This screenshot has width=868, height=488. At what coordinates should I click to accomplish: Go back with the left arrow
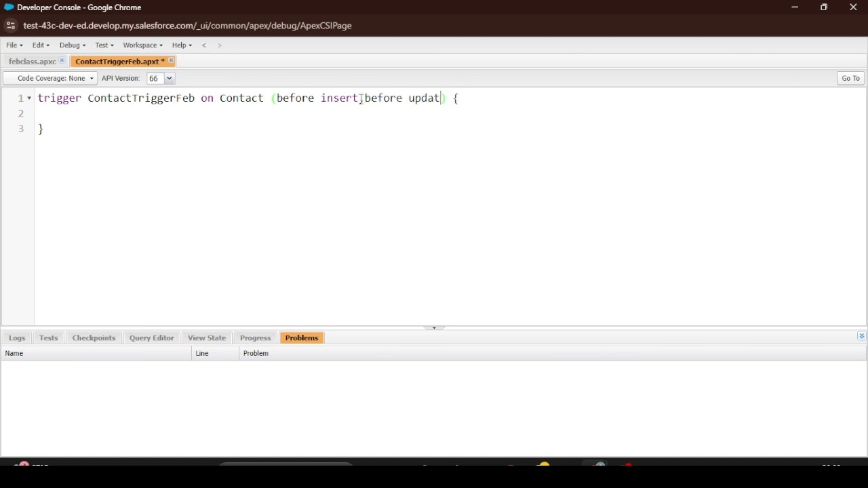click(204, 45)
